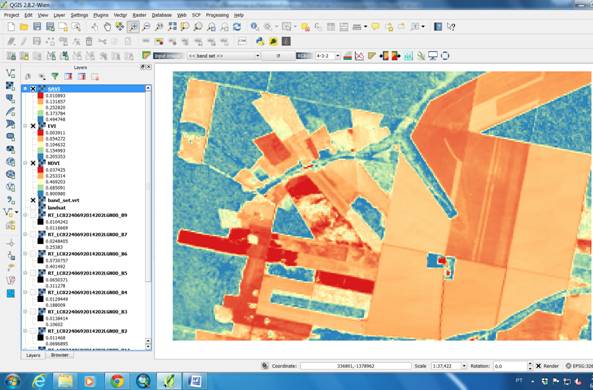Enable visibility of the layer ending in B9
This screenshot has width=593, height=390.
(33, 215)
